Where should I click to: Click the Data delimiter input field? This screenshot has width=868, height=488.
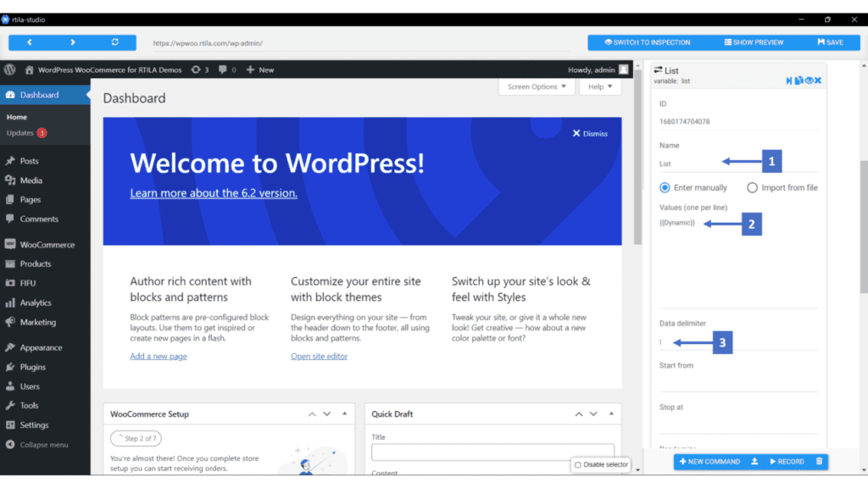coord(738,342)
